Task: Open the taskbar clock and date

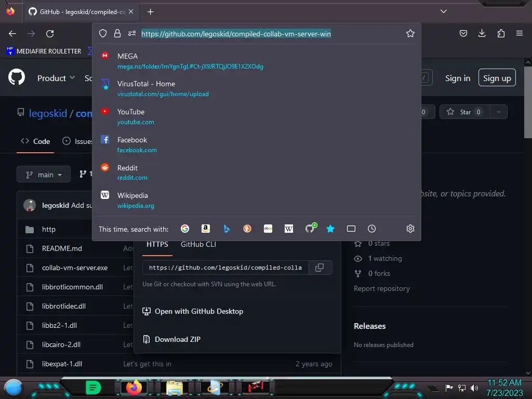Action: [504, 388]
